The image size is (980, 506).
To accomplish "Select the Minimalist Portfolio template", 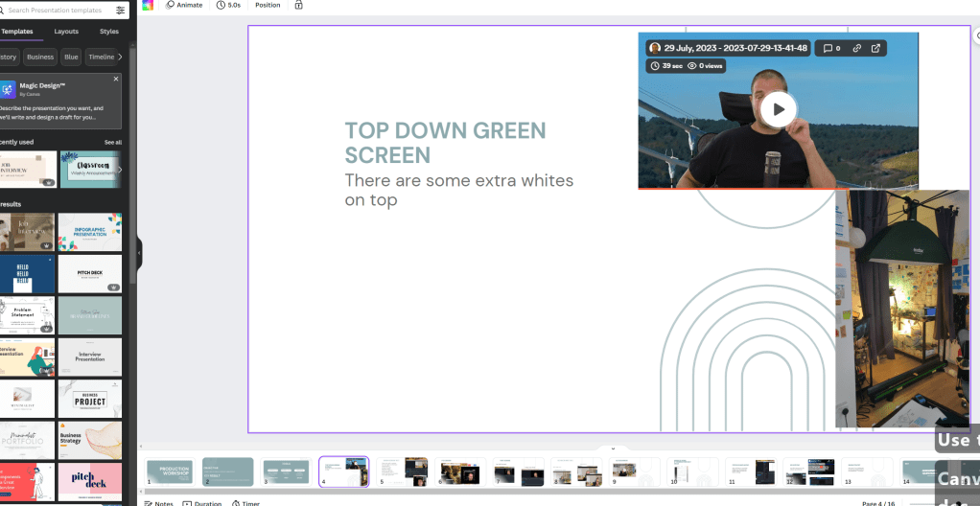I will tap(27, 441).
